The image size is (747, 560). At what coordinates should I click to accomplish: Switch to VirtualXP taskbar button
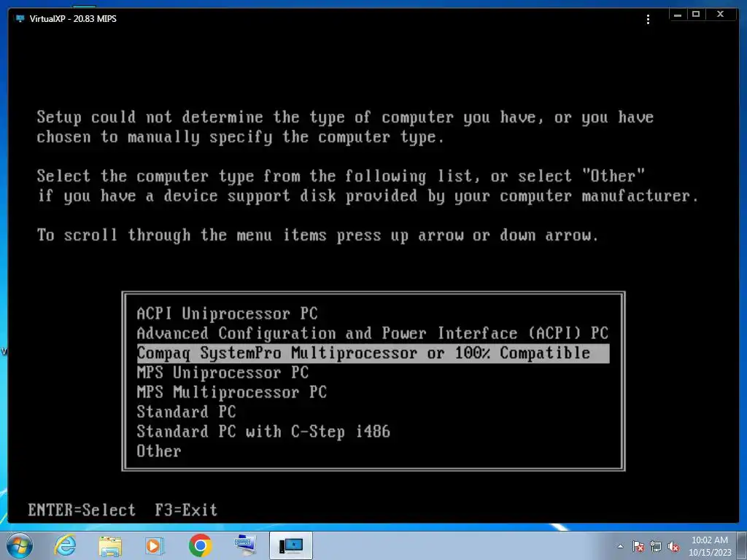pyautogui.click(x=291, y=545)
